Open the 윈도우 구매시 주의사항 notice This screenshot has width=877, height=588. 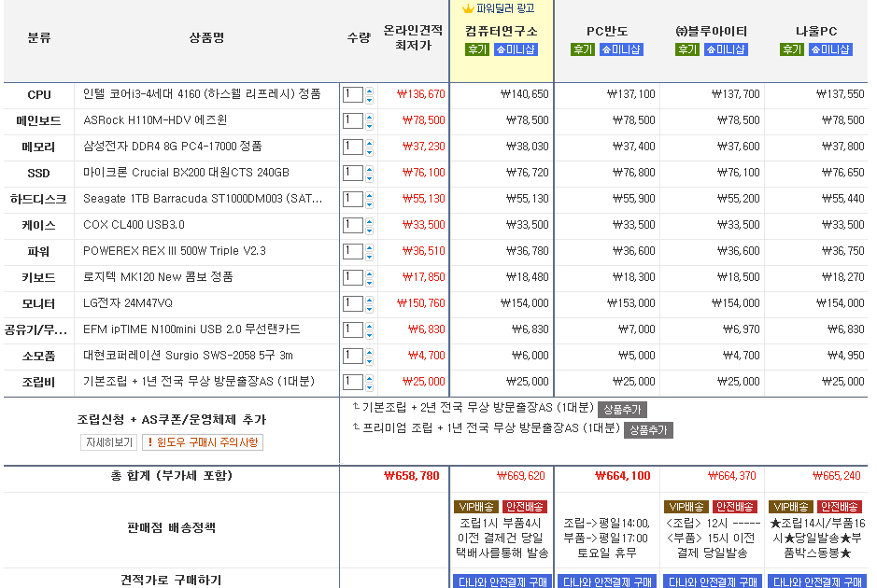click(203, 442)
